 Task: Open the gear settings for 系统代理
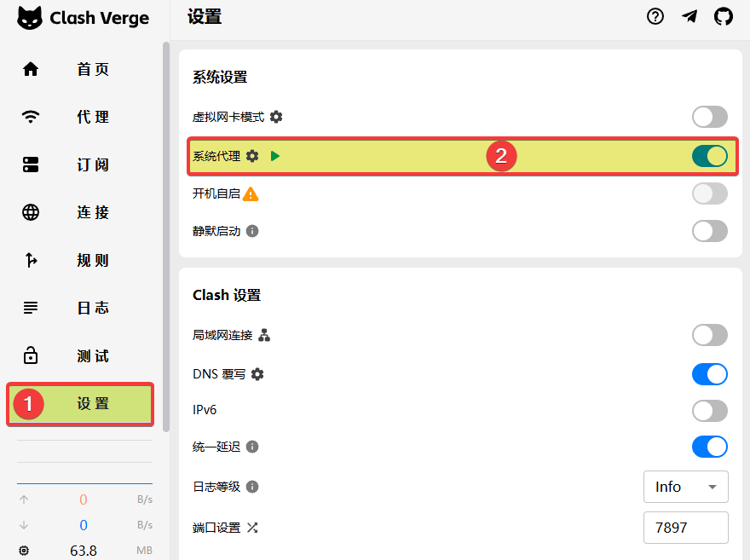pyautogui.click(x=252, y=156)
